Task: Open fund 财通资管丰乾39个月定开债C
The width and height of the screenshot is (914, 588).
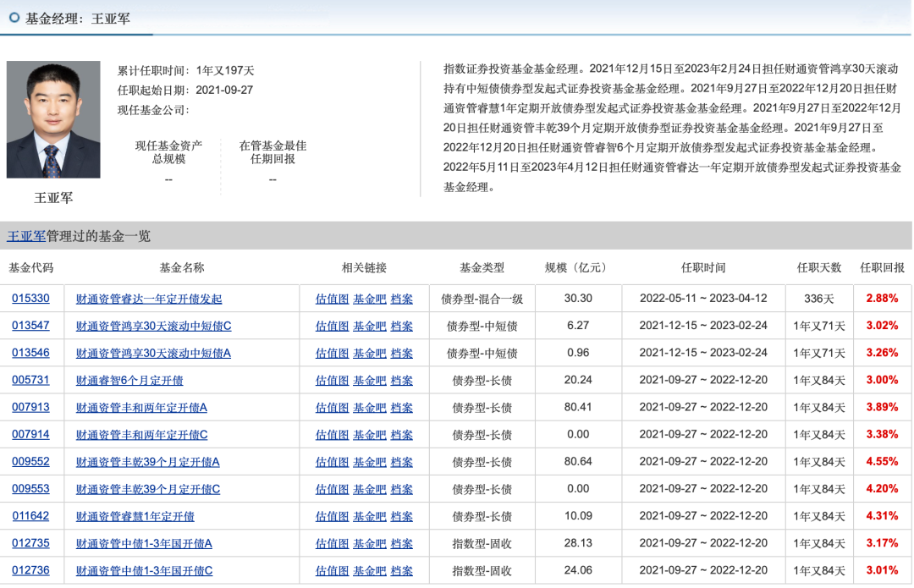Action: point(148,489)
